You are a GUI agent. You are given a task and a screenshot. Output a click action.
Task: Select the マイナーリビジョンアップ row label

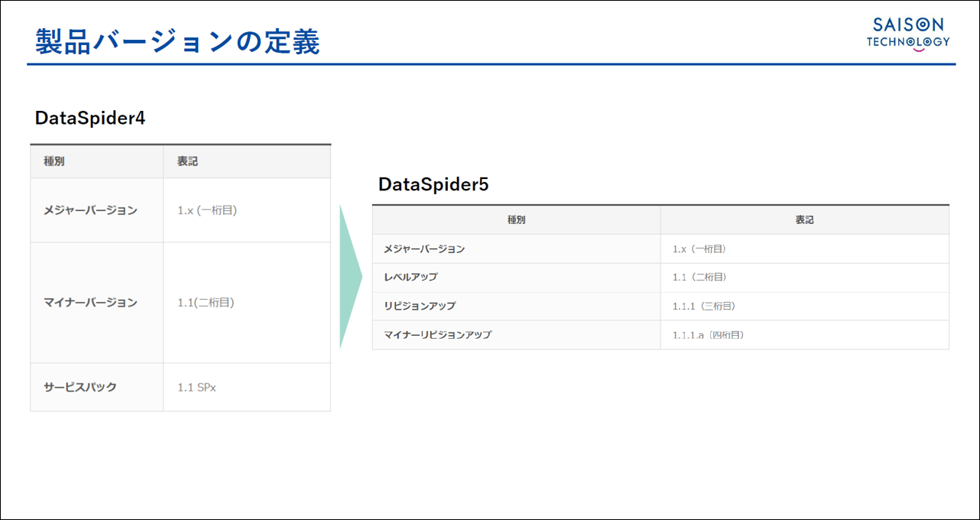437,335
